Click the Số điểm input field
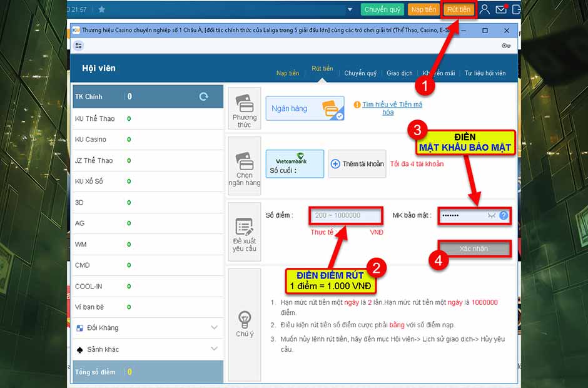This screenshot has height=388, width=588. pos(346,215)
